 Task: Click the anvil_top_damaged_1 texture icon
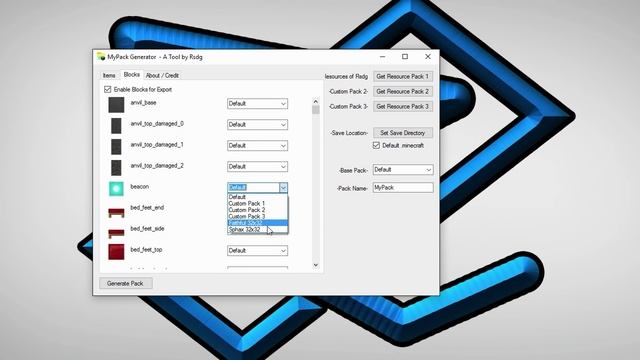(116, 147)
